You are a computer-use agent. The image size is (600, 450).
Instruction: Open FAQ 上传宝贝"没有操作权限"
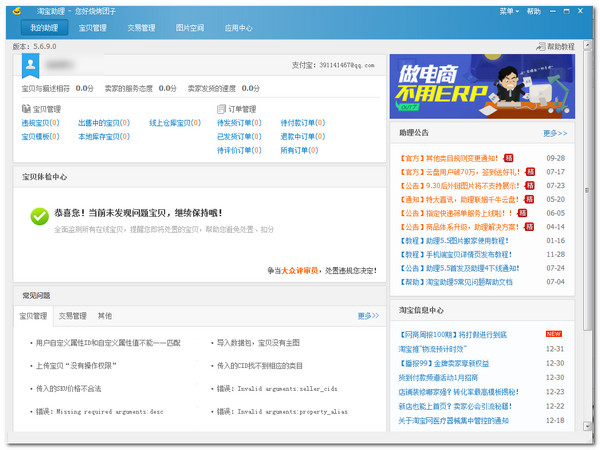[76, 366]
